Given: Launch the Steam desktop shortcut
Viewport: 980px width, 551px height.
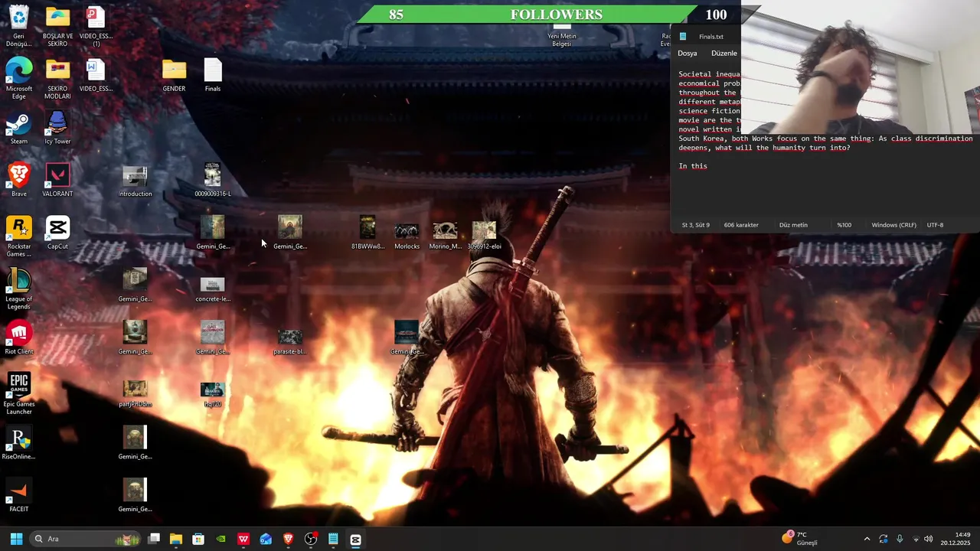Looking at the screenshot, I should tap(18, 128).
